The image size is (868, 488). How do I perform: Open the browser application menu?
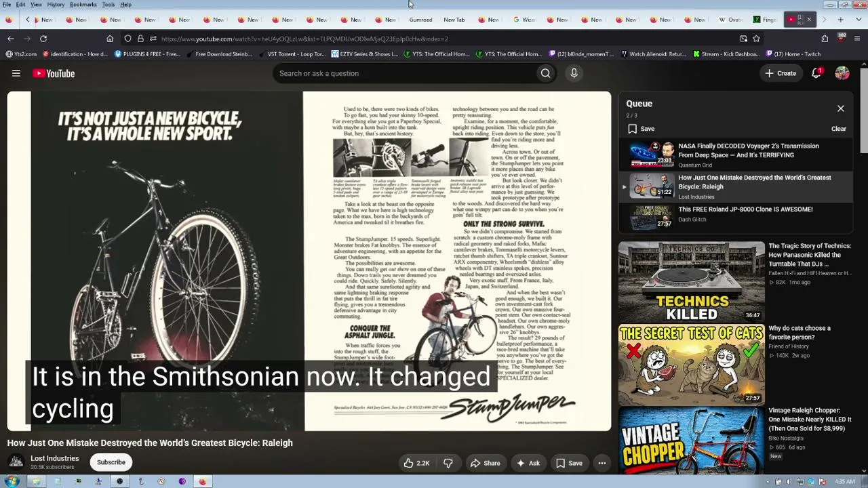point(858,39)
